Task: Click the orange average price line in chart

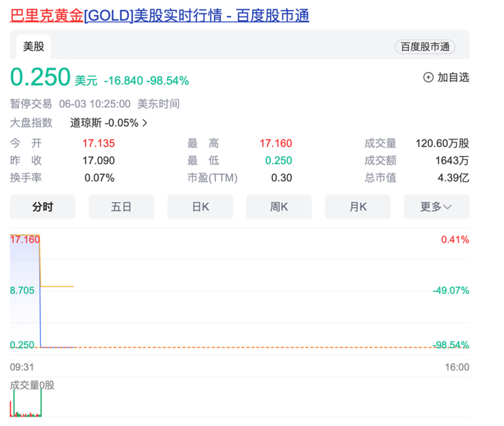Action: coord(58,286)
